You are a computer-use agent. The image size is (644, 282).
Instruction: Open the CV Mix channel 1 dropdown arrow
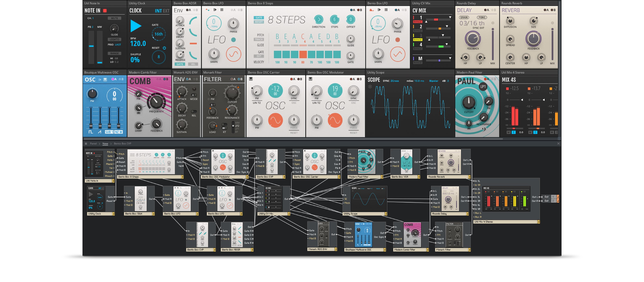click(450, 17)
